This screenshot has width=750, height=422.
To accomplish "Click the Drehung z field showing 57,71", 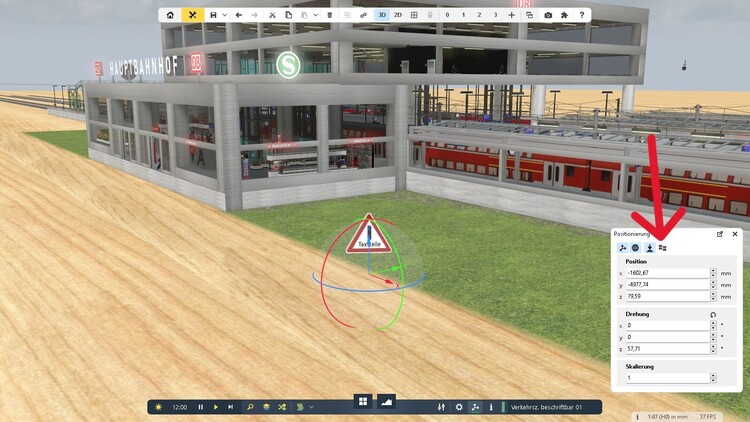I will (668, 349).
